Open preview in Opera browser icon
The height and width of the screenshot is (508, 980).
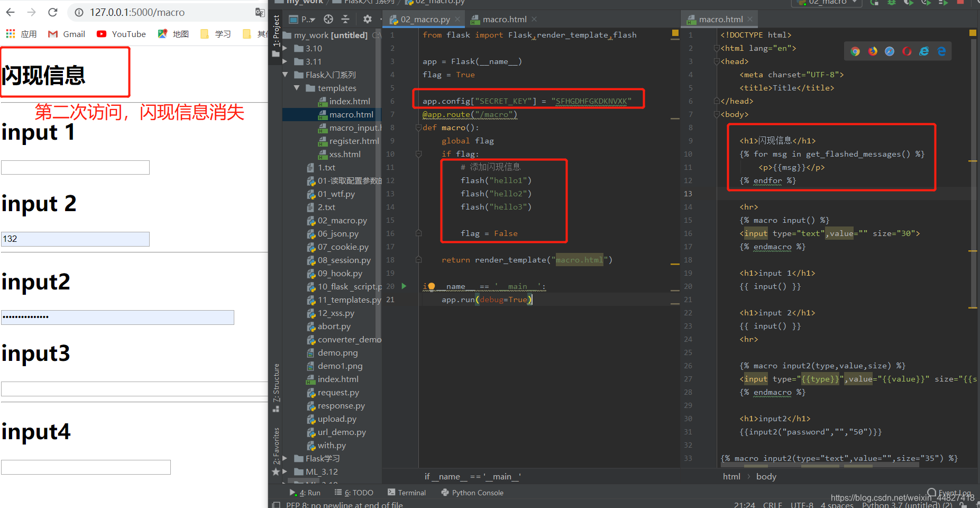(907, 51)
